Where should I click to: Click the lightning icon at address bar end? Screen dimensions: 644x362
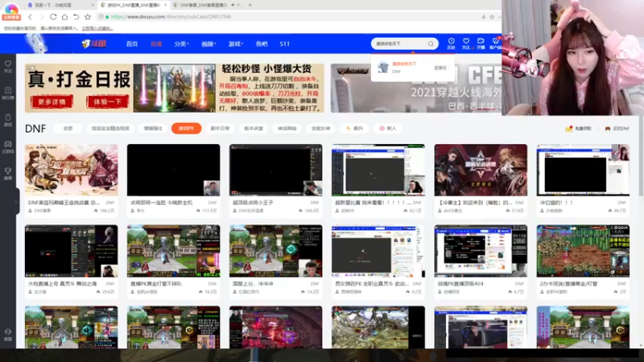coord(484,17)
